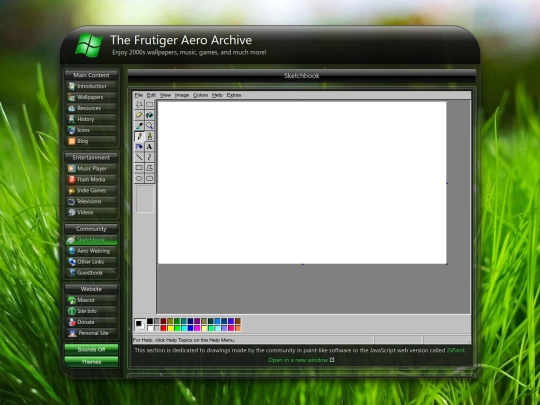
Task: Select the Eraser tool in the paint toolbox
Action: point(139,115)
